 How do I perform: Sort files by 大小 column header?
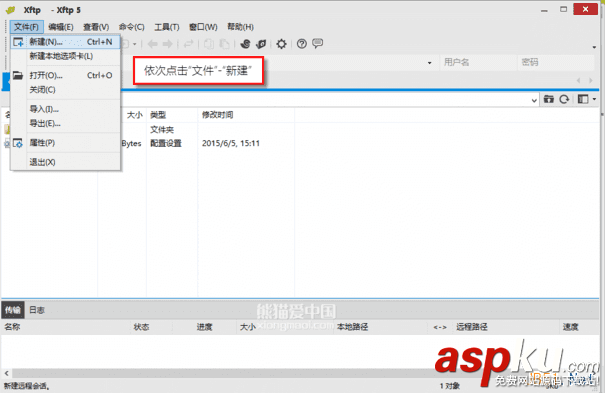coord(135,115)
